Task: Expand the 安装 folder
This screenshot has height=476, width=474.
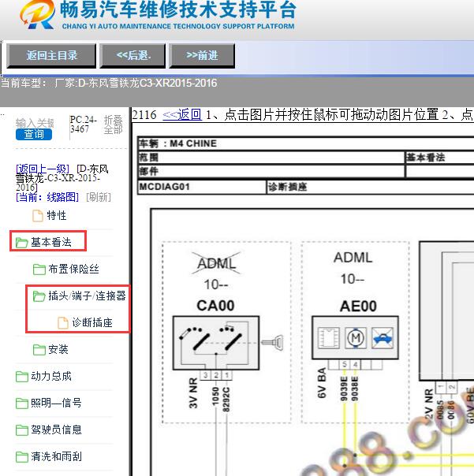Action: (x=58, y=349)
